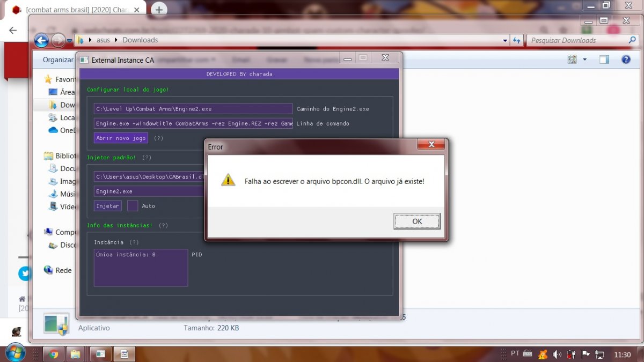Expand the arrow before 'asus' in the address bar
This screenshot has height=362, width=644.
[91, 40]
